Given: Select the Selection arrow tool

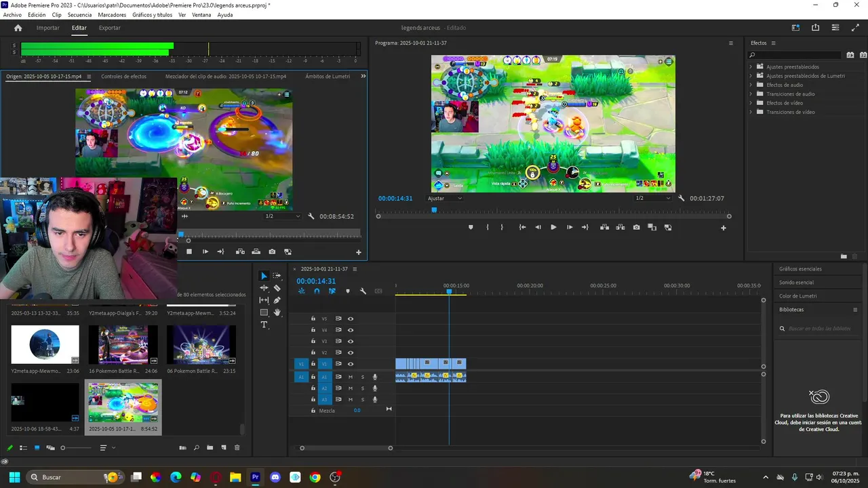Looking at the screenshot, I should point(264,276).
